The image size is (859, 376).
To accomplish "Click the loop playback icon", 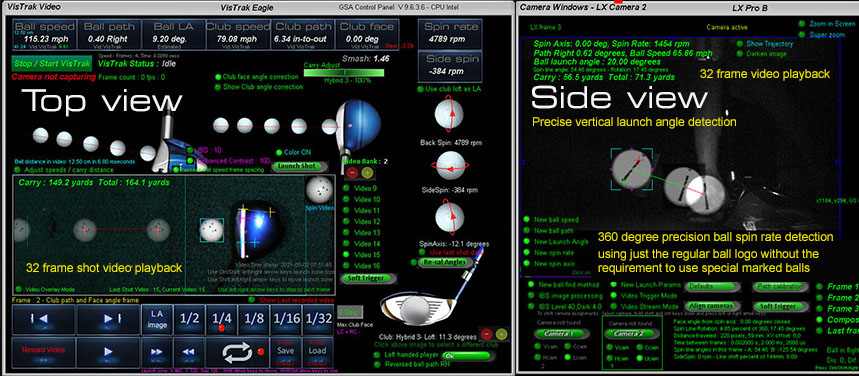I will point(237,352).
